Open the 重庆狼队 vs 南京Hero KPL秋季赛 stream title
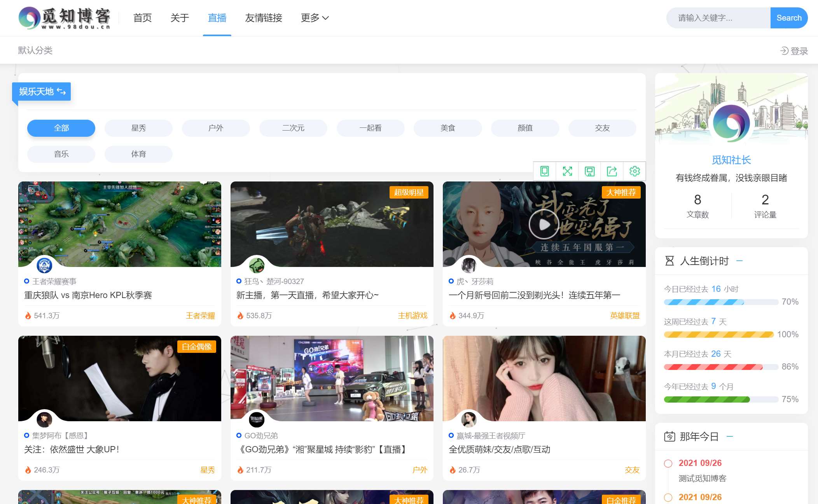Screen dimensions: 818x504 pyautogui.click(x=88, y=295)
